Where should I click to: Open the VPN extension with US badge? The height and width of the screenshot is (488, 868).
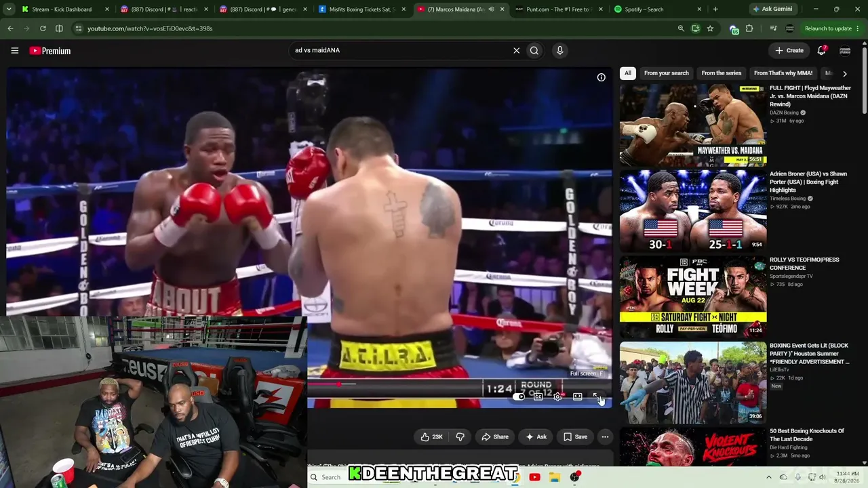[734, 28]
